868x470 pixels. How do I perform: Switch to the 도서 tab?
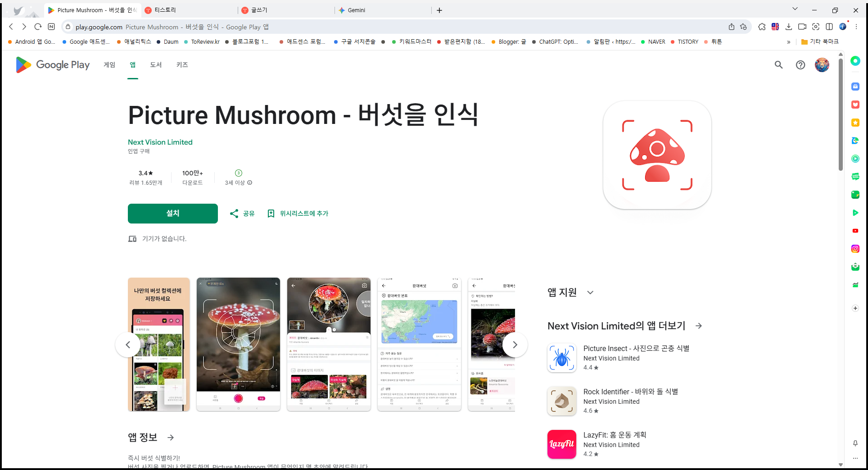[156, 65]
